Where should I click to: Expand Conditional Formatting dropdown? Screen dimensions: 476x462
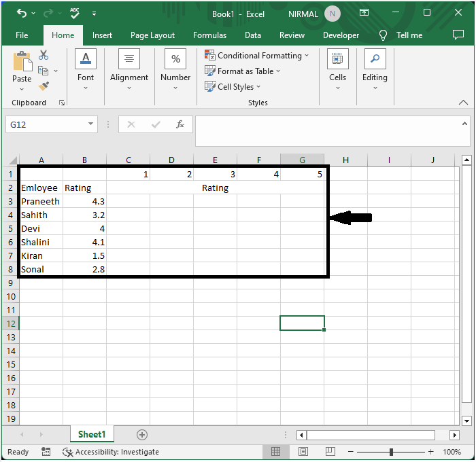pos(307,56)
